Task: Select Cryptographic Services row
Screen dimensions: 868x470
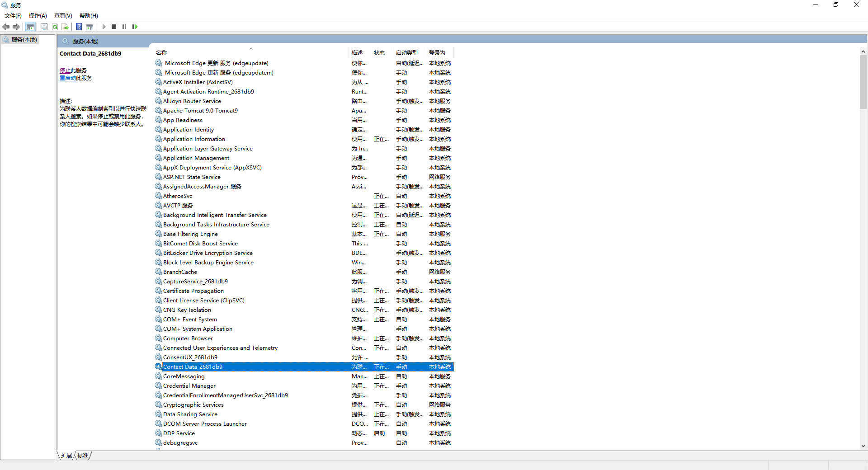Action: point(304,405)
